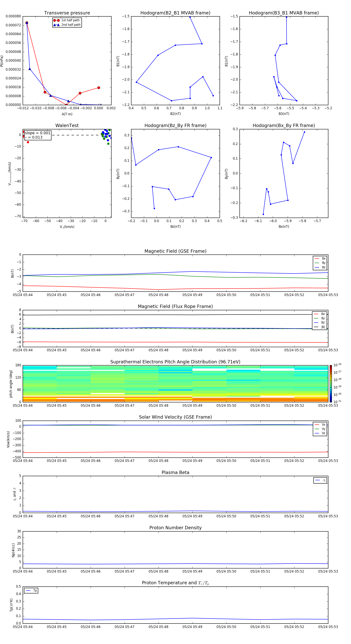Click the 0.000080 tick on Transverse pressure axis

[13, 16]
